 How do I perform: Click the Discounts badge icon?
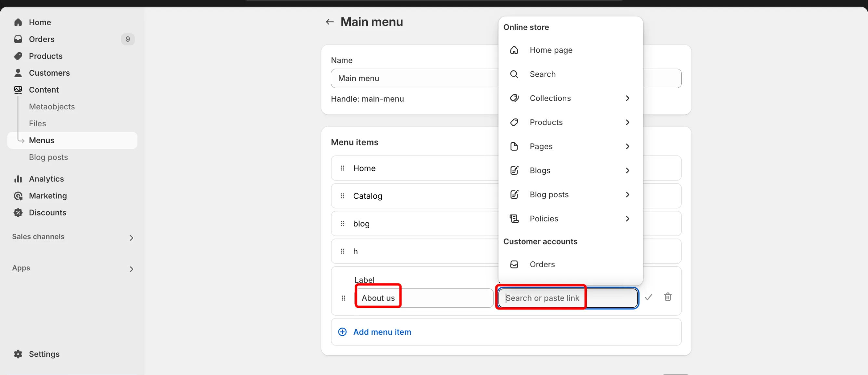tap(18, 212)
